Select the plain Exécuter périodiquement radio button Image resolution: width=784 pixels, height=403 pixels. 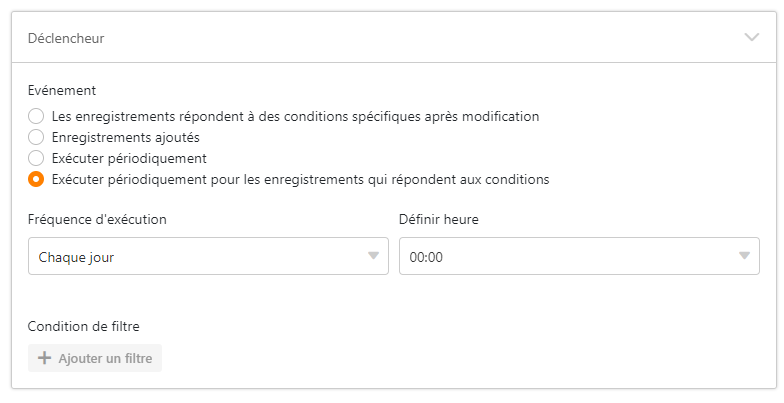pyautogui.click(x=36, y=158)
